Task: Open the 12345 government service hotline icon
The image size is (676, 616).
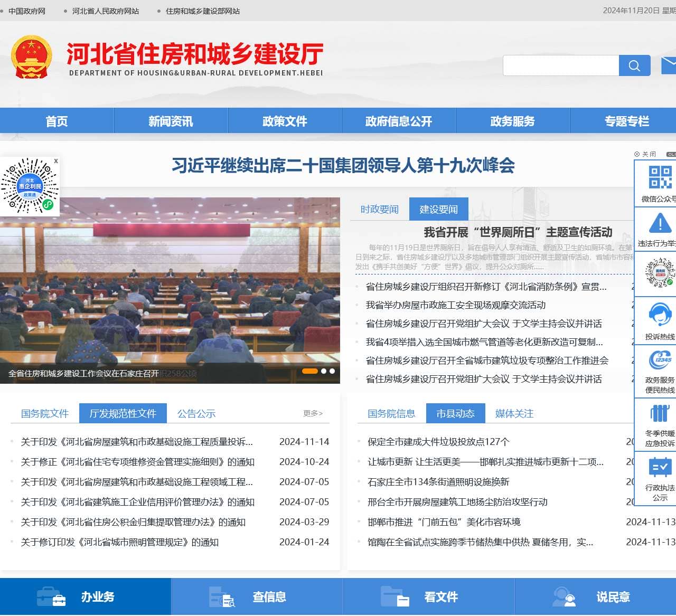Action: point(660,361)
